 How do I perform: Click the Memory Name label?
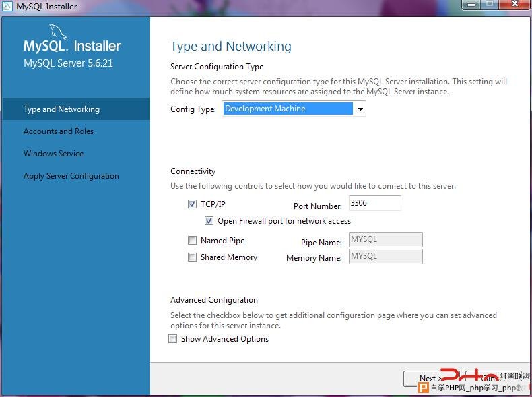pyautogui.click(x=314, y=258)
